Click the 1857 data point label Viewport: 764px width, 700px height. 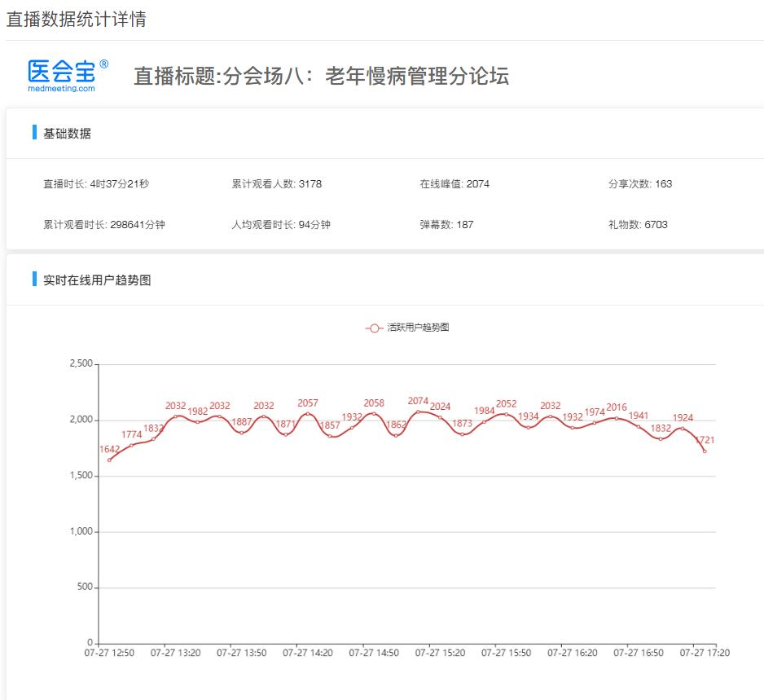tap(330, 425)
